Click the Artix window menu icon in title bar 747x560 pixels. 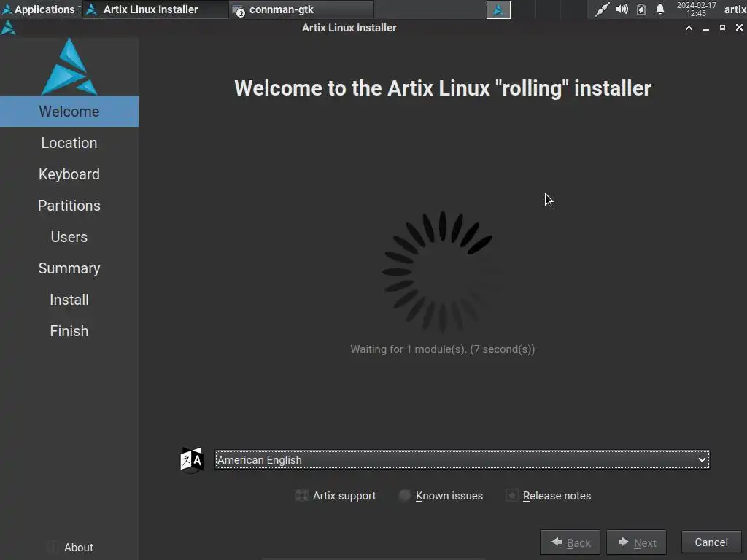coord(8,28)
